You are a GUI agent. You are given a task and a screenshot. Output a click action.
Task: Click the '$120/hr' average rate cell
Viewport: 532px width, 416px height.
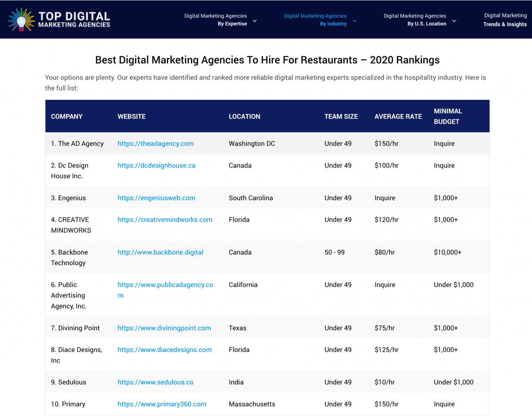click(387, 220)
